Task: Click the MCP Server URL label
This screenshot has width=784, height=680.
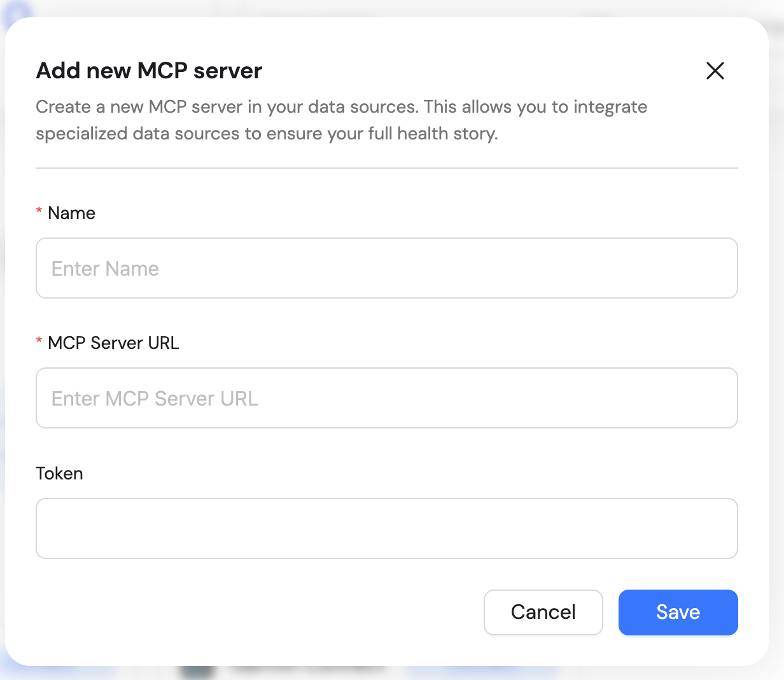Action: (113, 343)
